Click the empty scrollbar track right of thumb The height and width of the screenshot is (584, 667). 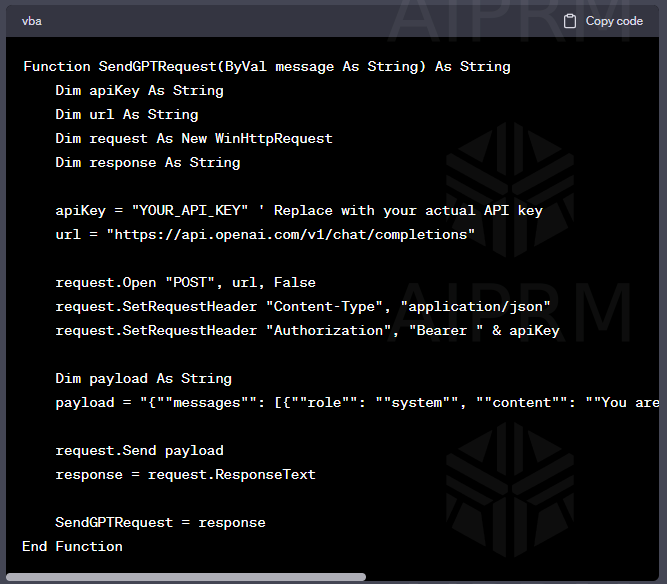pos(515,577)
